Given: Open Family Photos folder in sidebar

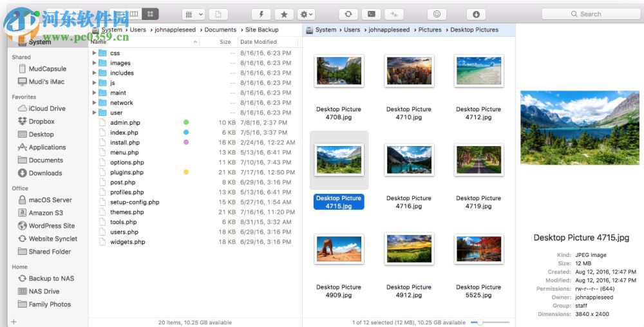Looking at the screenshot, I should click(44, 304).
